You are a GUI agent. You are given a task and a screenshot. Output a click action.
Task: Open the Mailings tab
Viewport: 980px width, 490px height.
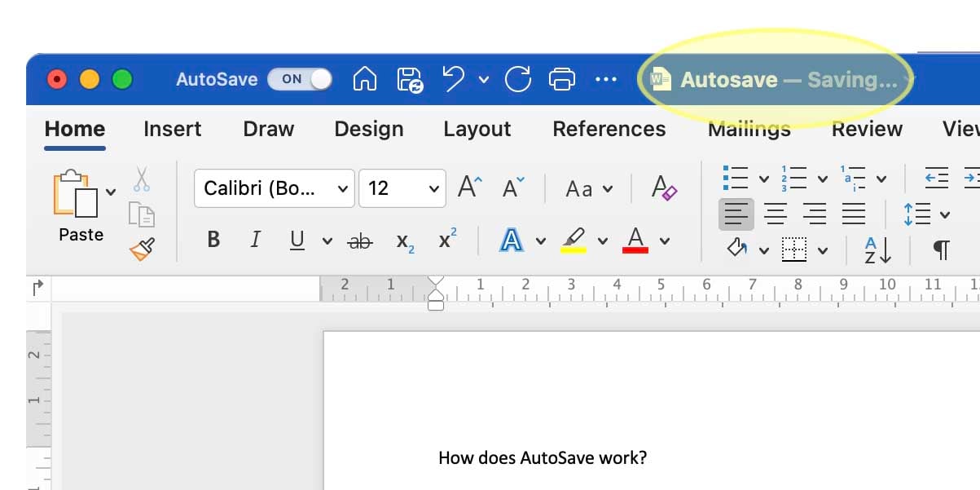tap(749, 129)
